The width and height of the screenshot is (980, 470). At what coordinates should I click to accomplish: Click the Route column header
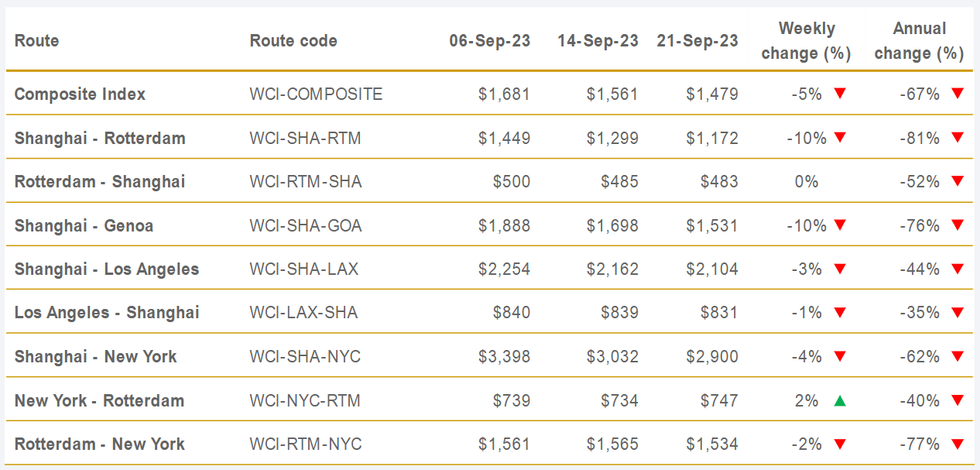pos(36,41)
